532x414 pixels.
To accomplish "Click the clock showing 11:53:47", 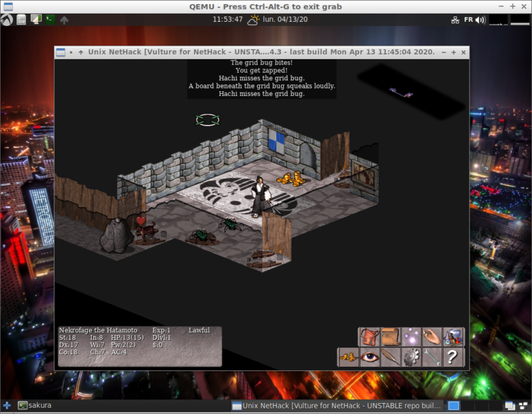I will pos(228,19).
